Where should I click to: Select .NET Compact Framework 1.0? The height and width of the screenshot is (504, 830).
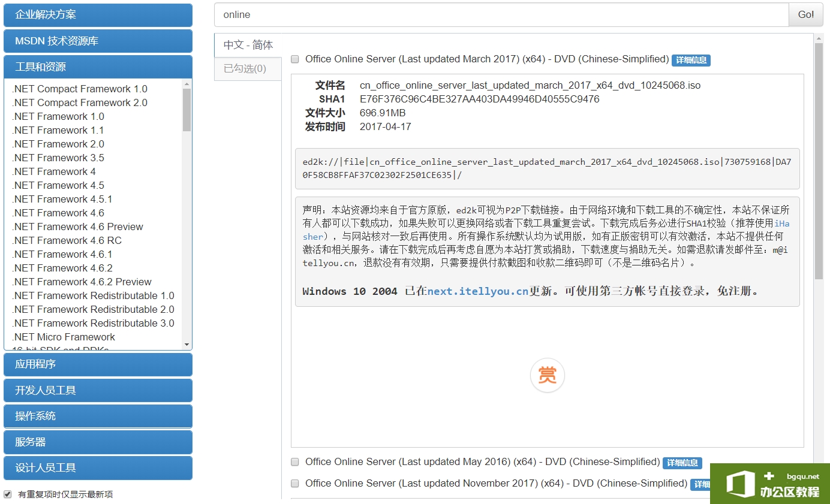[79, 89]
